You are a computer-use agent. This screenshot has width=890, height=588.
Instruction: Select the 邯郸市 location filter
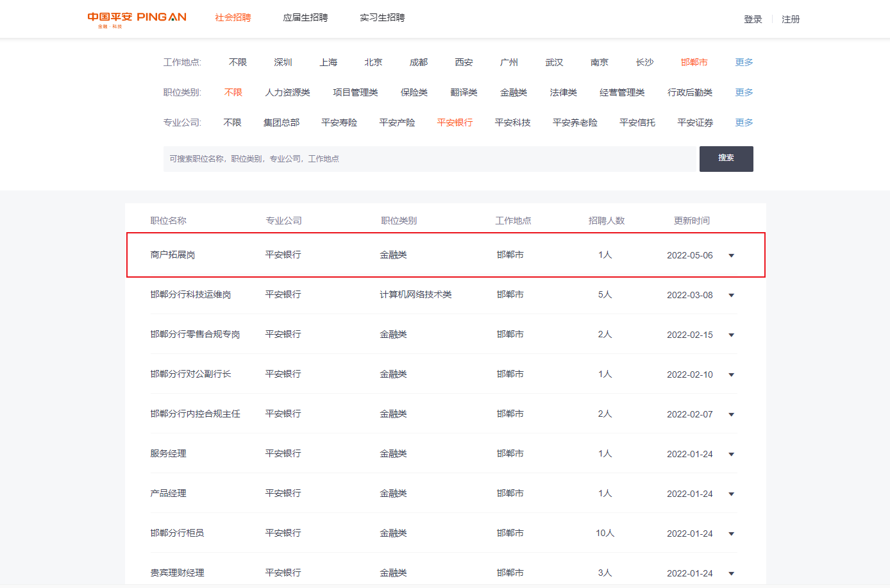694,62
